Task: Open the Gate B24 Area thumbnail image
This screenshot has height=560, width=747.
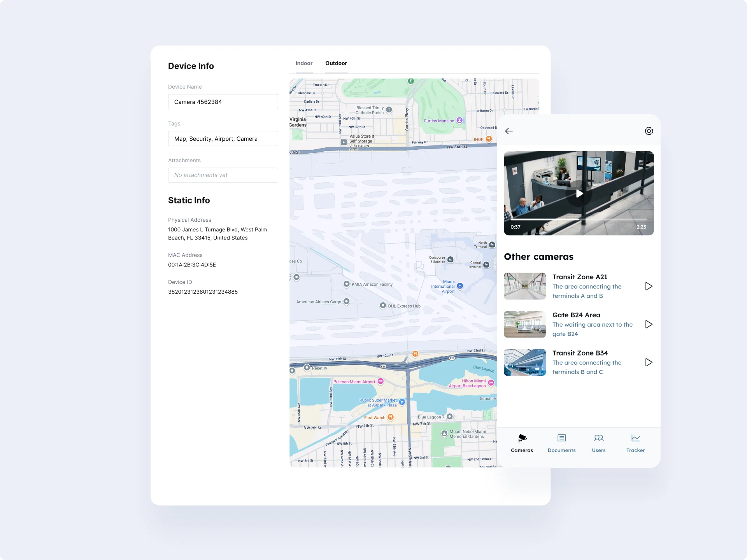Action: 524,324
